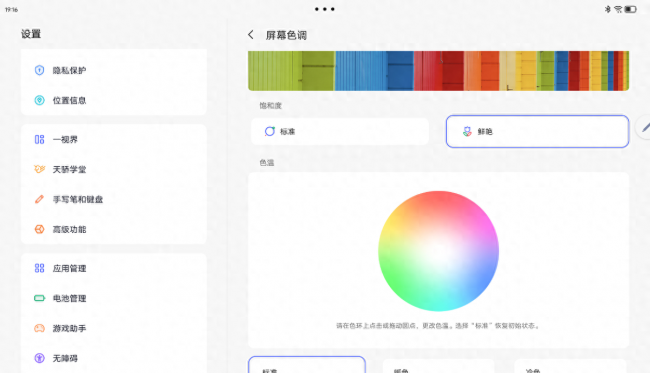
Task: Select 暖色 color temperature preset
Action: [x=438, y=366]
